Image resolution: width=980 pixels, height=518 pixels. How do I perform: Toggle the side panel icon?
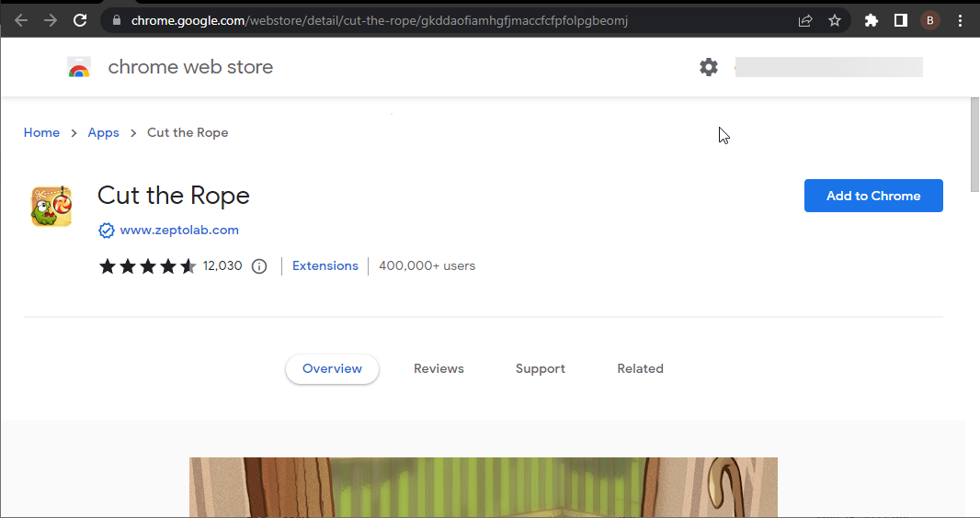[x=901, y=20]
